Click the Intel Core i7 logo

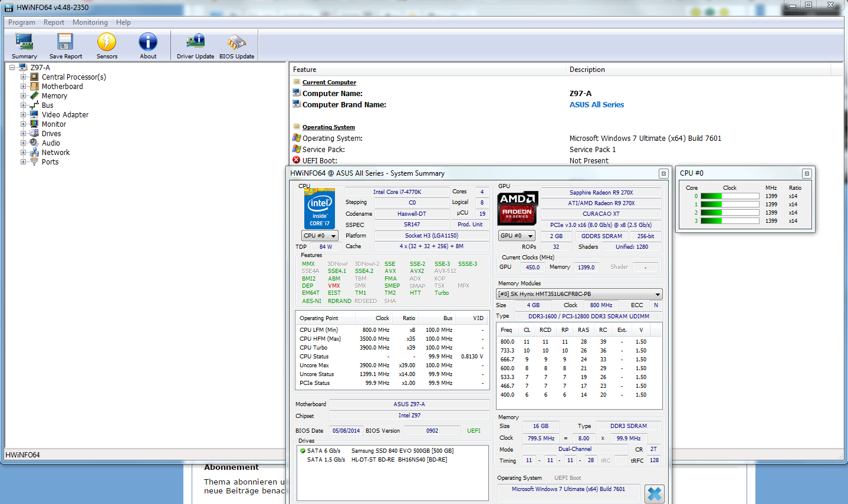click(x=319, y=209)
